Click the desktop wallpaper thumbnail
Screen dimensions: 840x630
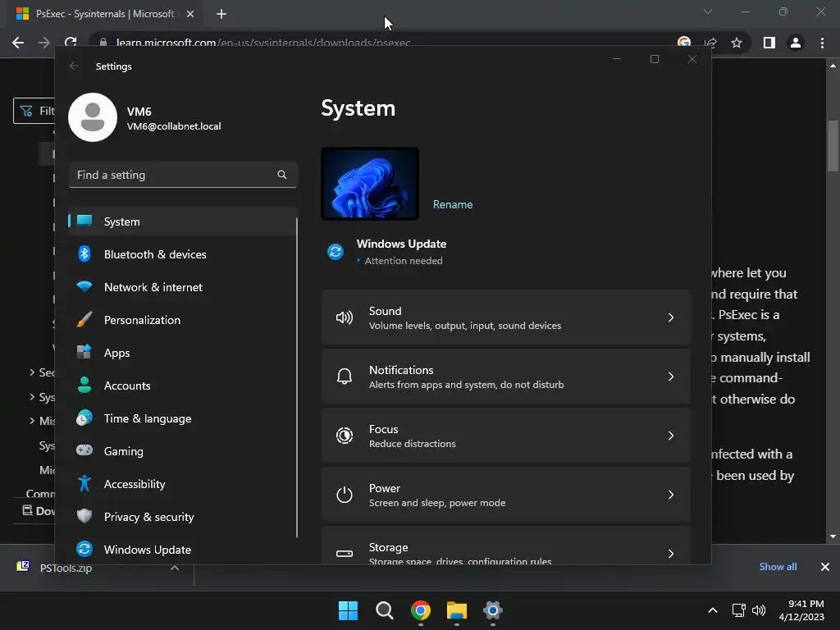point(370,184)
